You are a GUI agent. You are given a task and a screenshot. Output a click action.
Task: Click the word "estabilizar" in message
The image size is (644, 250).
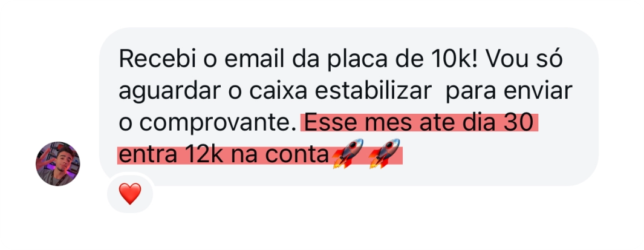pyautogui.click(x=372, y=91)
